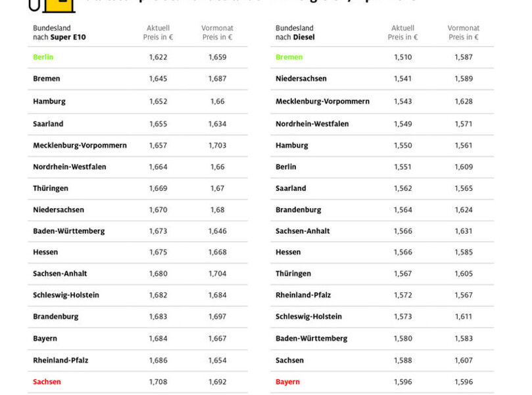
Task: Click the 'Bundesland nach Super E10' column header
Action: click(x=59, y=33)
